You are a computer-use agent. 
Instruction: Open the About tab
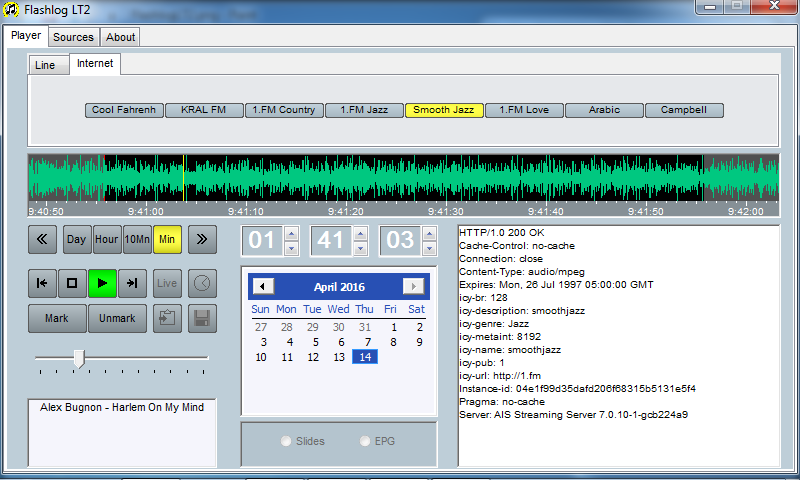pos(120,37)
